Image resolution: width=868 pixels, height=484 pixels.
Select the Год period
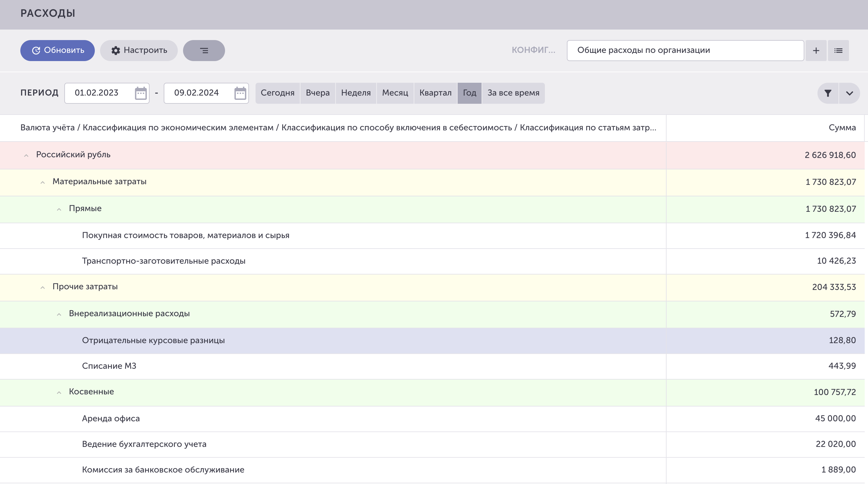(469, 93)
